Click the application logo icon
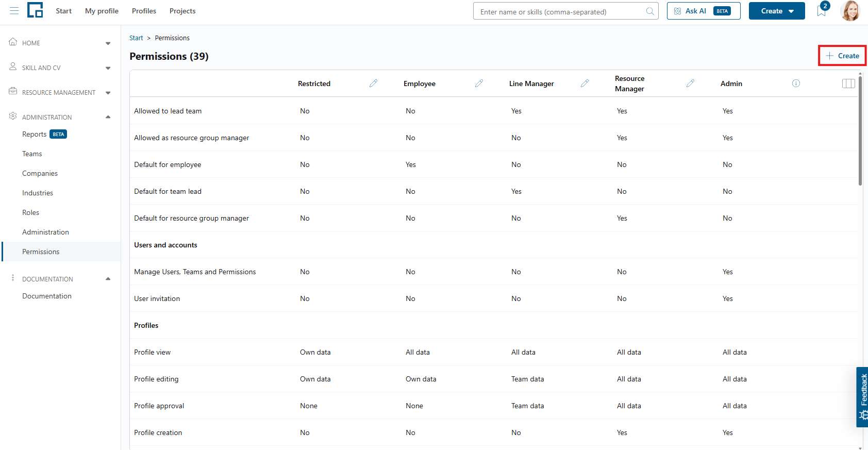The width and height of the screenshot is (868, 450). [35, 10]
